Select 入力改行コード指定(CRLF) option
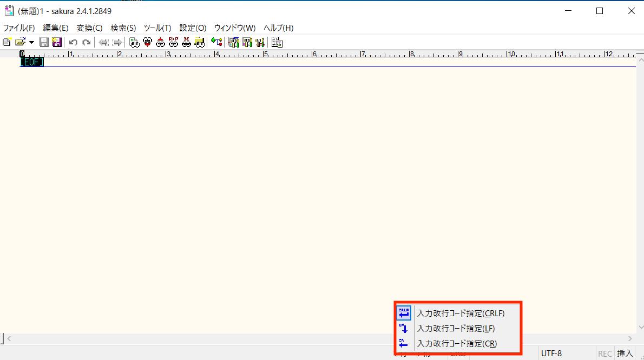Screen dimensions: 644x360 tap(460, 313)
